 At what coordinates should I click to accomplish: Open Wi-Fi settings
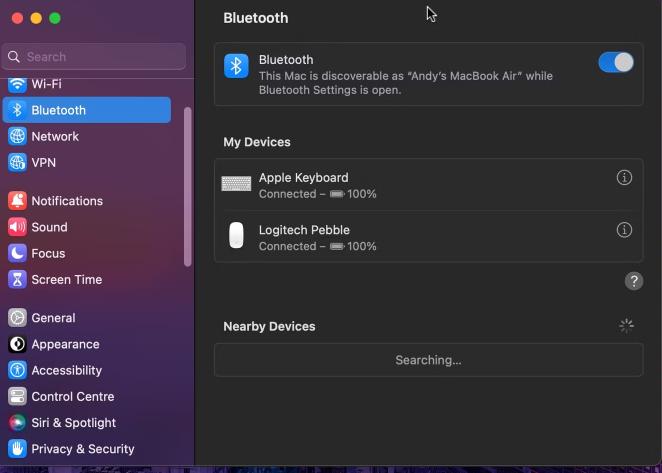click(87, 84)
